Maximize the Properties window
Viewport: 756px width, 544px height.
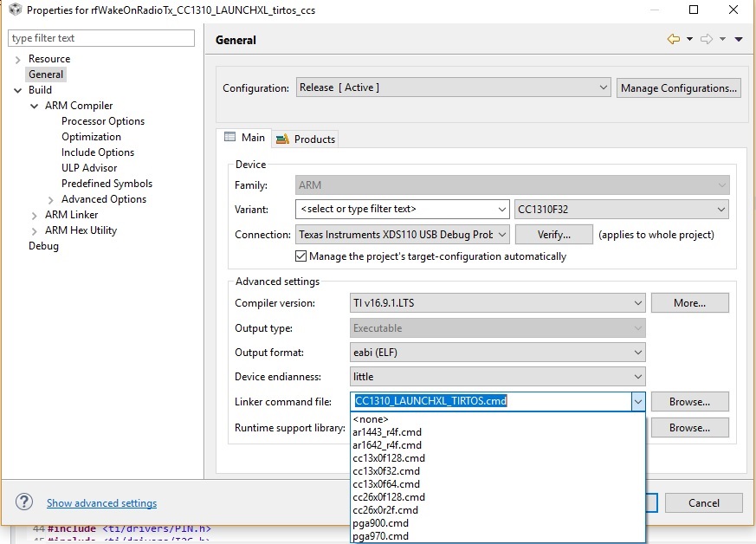coord(694,10)
